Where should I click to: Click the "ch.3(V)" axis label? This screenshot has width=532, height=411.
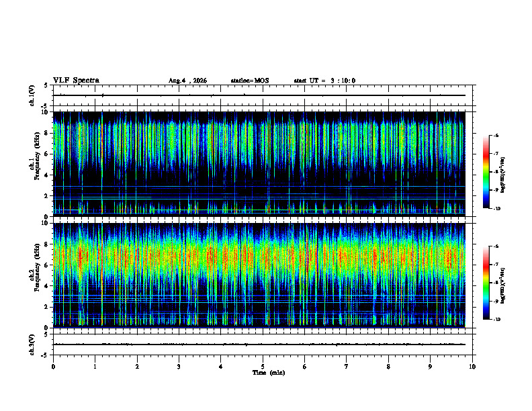pos(32,345)
